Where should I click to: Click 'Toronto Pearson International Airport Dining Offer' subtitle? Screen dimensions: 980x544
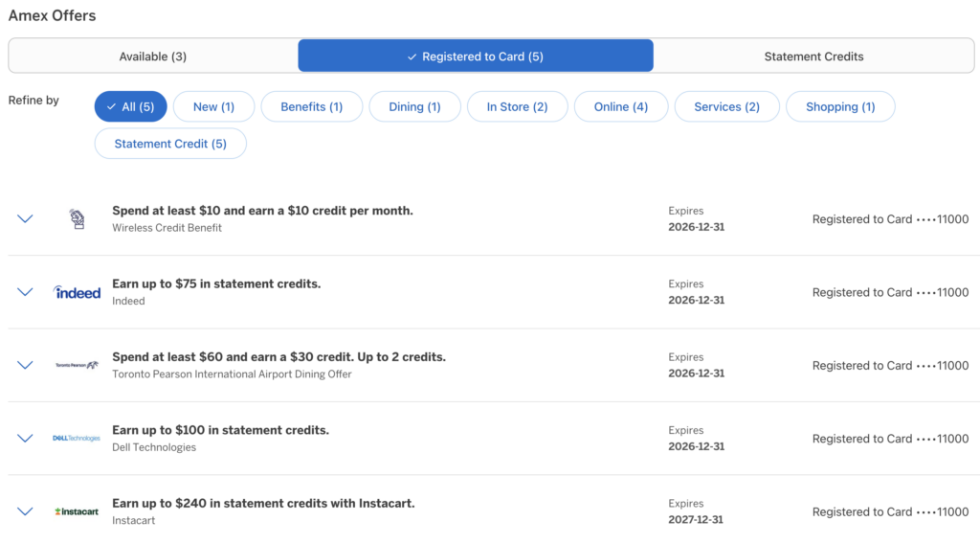(x=232, y=374)
